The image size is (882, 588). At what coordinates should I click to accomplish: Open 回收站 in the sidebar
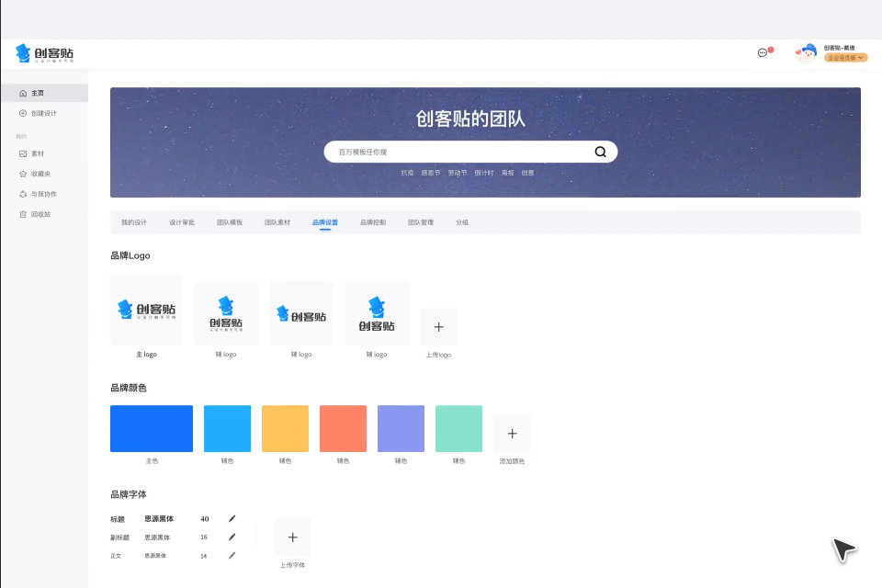coord(40,214)
